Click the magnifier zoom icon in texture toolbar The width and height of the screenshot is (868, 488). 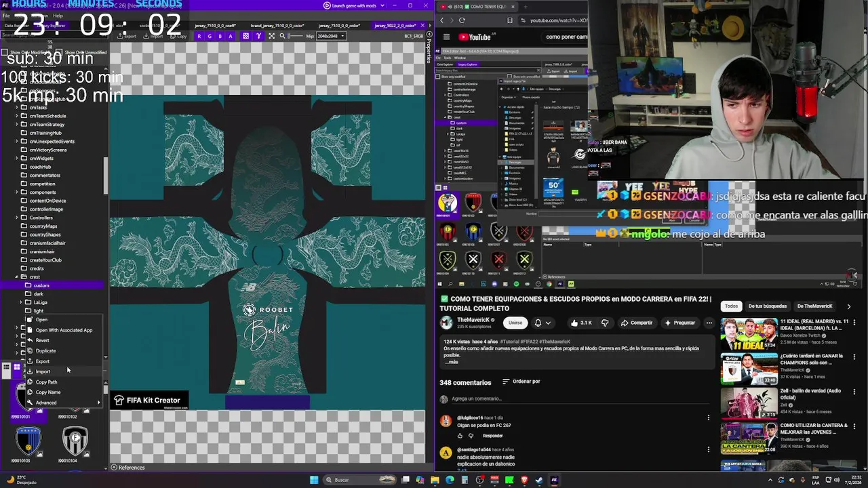[x=283, y=36]
